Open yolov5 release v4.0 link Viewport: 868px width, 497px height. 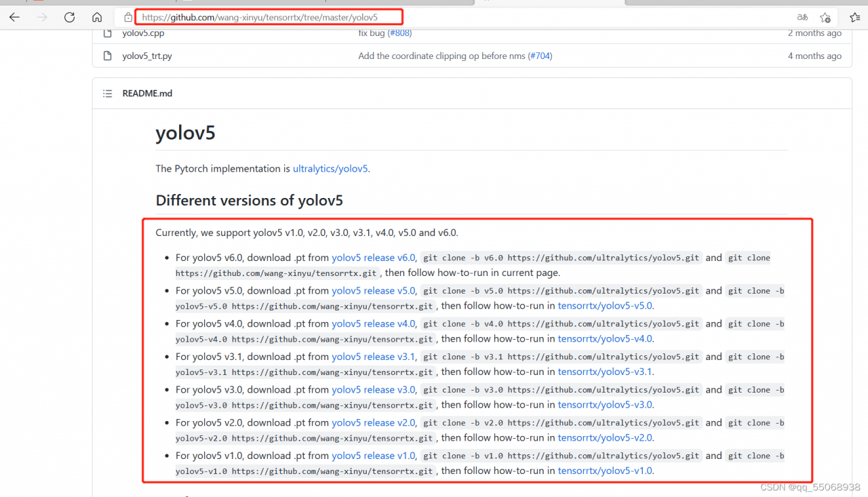point(374,323)
